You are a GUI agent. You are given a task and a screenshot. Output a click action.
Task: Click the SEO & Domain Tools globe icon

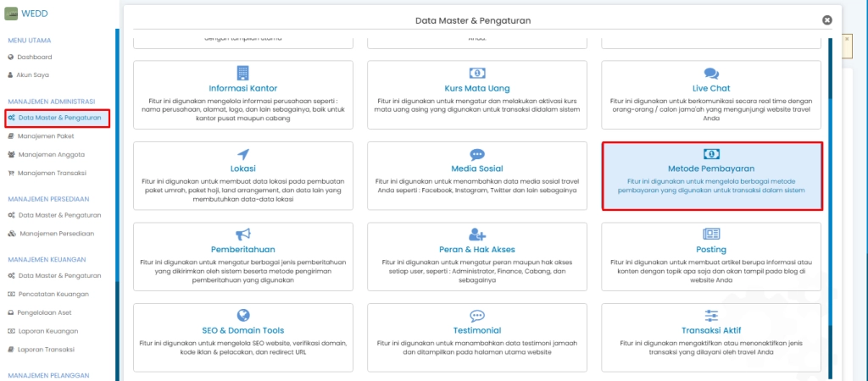point(242,315)
